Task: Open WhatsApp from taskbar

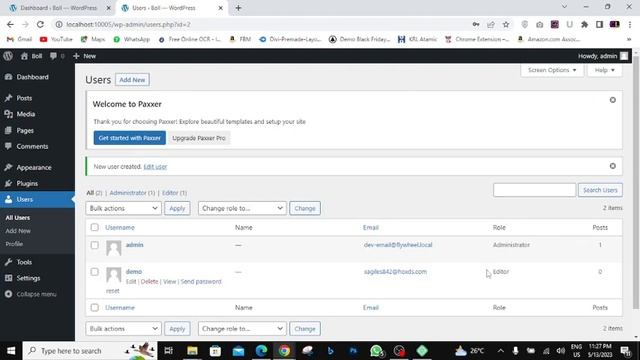Action: point(376,351)
